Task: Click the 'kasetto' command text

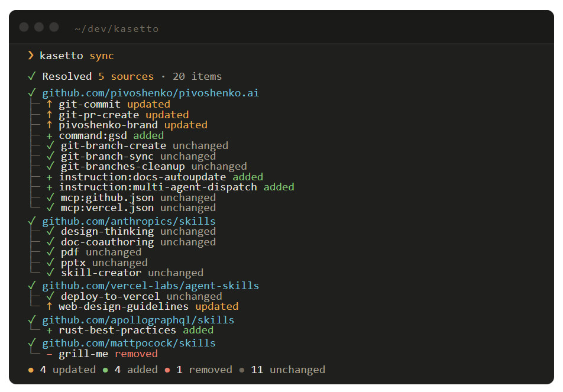Action: (62, 56)
